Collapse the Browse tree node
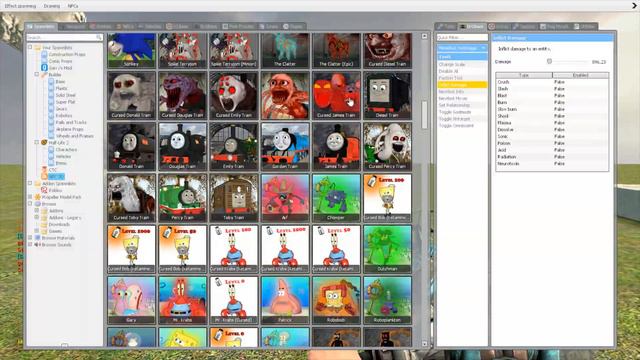Screen dimensions: 640x360 point(30,204)
